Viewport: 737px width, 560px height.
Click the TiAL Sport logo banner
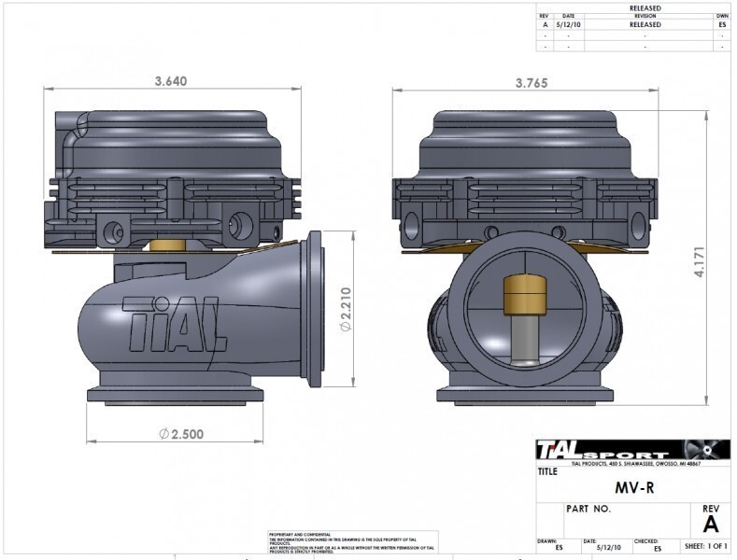pyautogui.click(x=633, y=450)
